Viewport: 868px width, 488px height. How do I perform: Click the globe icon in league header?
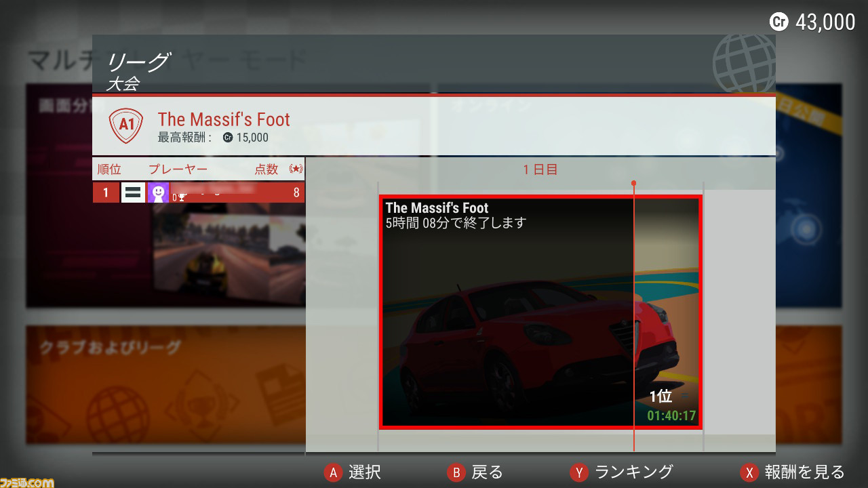pos(745,64)
